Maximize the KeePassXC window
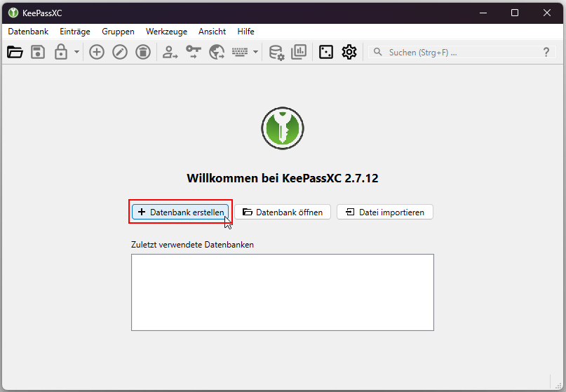This screenshot has width=566, height=392. [515, 13]
